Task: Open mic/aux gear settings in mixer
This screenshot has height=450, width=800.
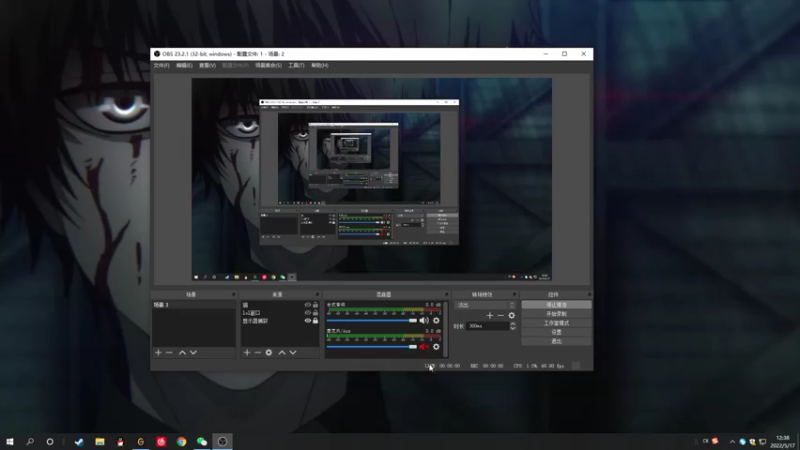Action: pos(436,346)
